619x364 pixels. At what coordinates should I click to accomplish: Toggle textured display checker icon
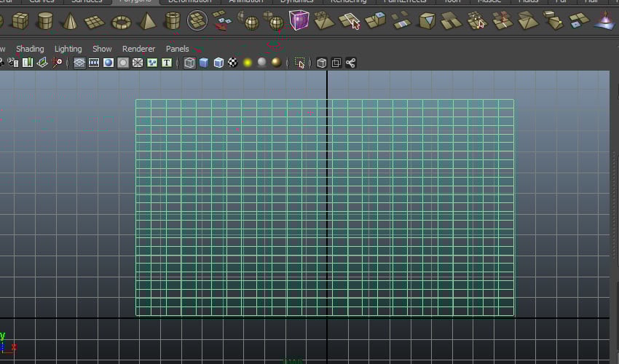coord(233,63)
